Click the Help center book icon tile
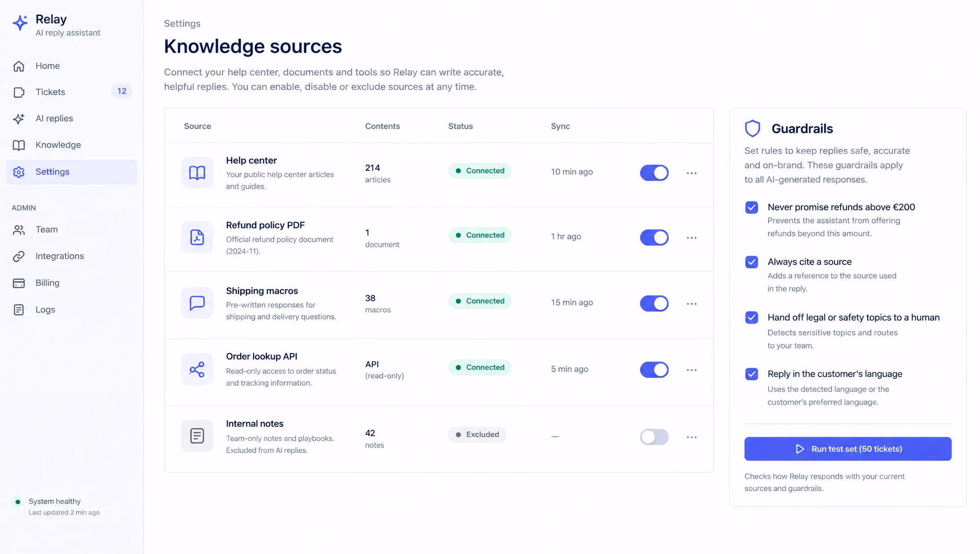Image resolution: width=980 pixels, height=554 pixels. 197,173
